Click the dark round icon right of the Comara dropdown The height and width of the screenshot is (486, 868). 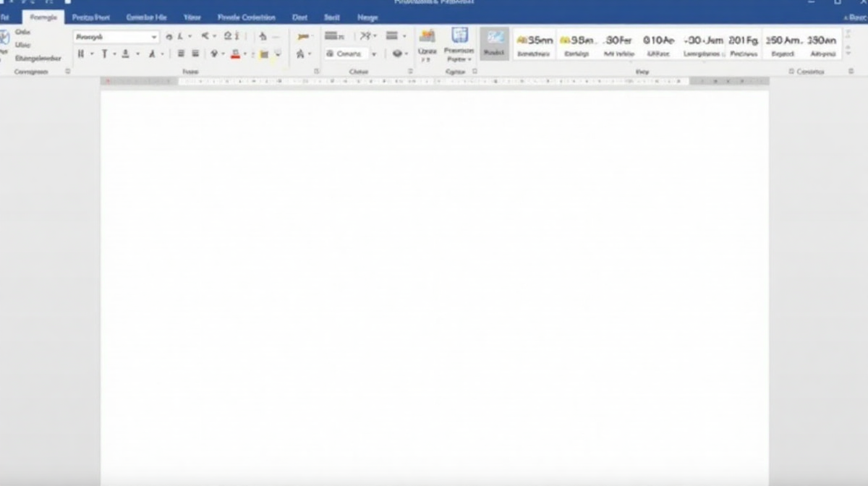(x=397, y=54)
